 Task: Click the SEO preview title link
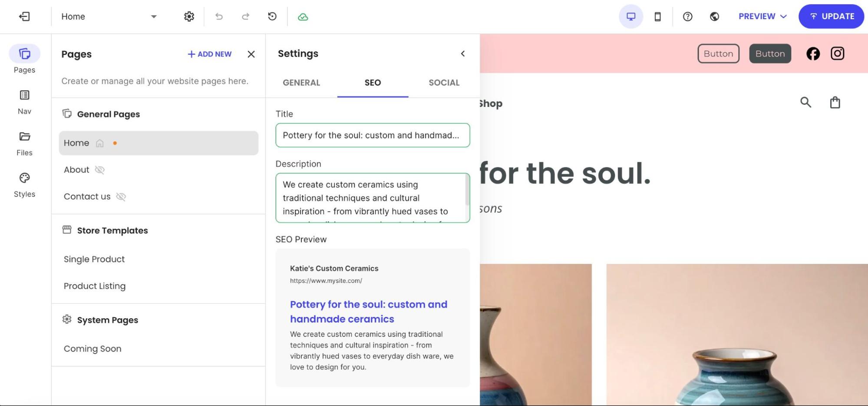tap(369, 312)
